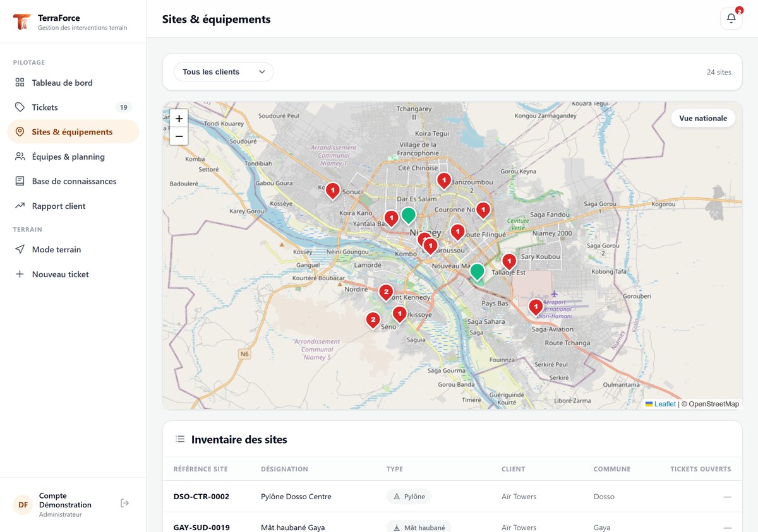The image size is (758, 532).
Task: Sort by the Référence site column header
Action: (200, 469)
